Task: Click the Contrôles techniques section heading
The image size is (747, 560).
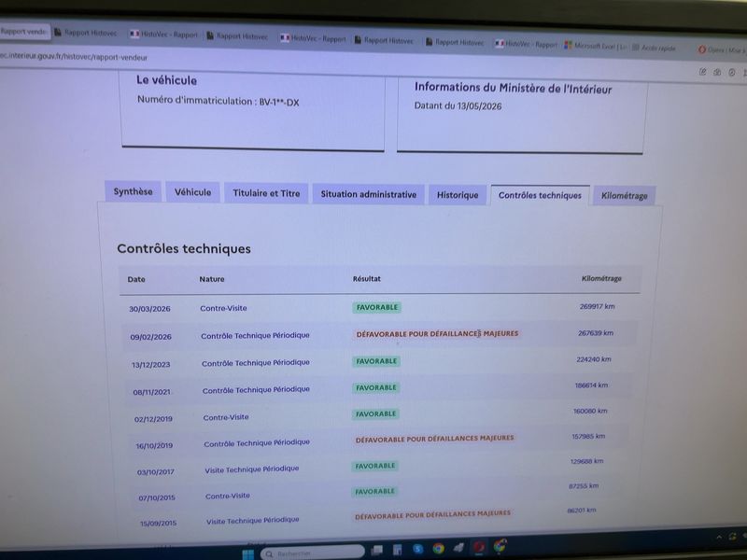Action: pos(183,248)
